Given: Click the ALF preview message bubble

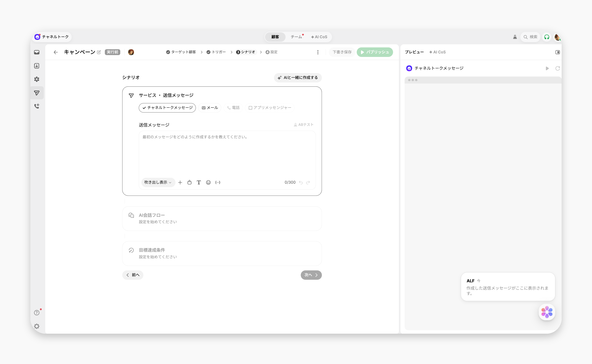Looking at the screenshot, I should click(x=508, y=287).
